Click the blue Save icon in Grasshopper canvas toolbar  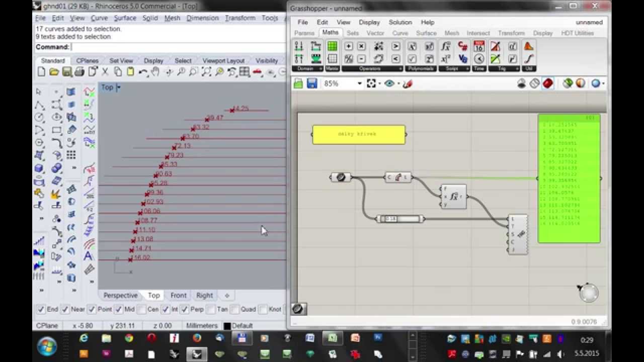pos(312,83)
